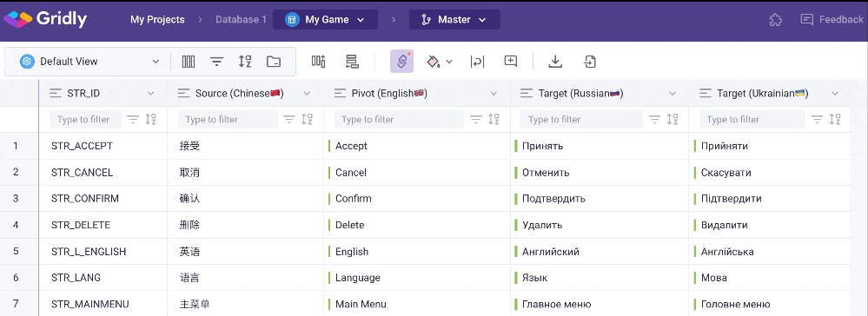Viewport: 868px width, 316px height.
Task: Click sort icon in Pivot (English) column
Action: pyautogui.click(x=494, y=119)
